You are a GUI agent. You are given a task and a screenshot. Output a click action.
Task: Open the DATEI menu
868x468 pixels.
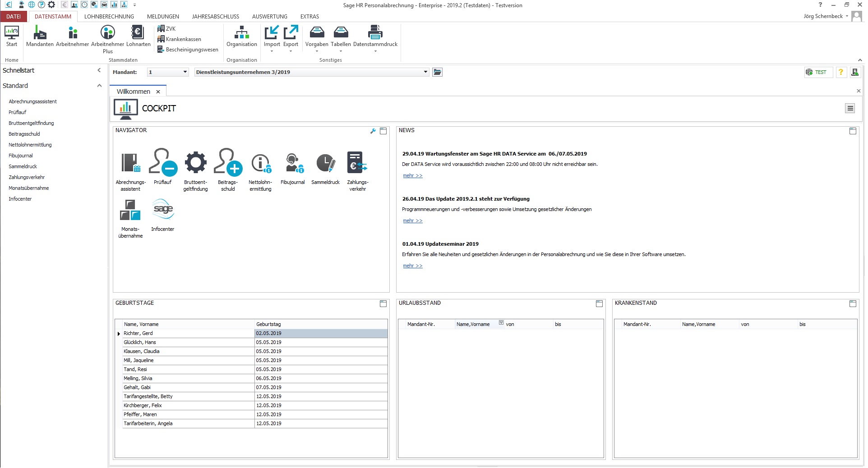click(x=14, y=16)
